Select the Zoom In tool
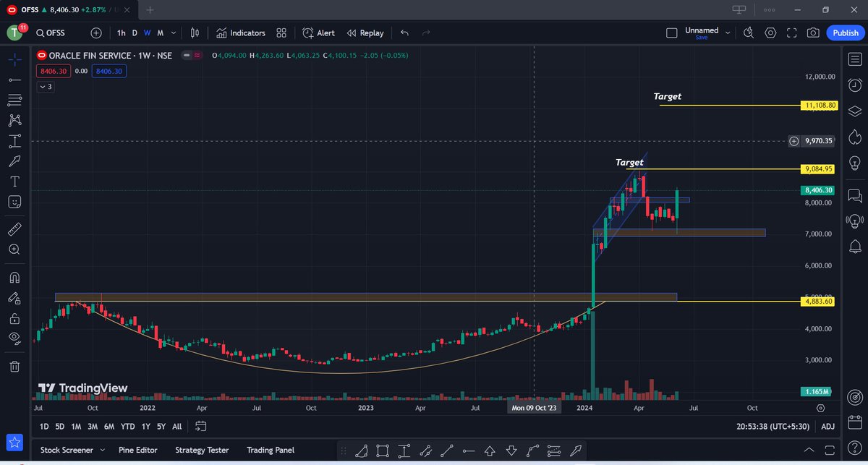 (x=14, y=249)
